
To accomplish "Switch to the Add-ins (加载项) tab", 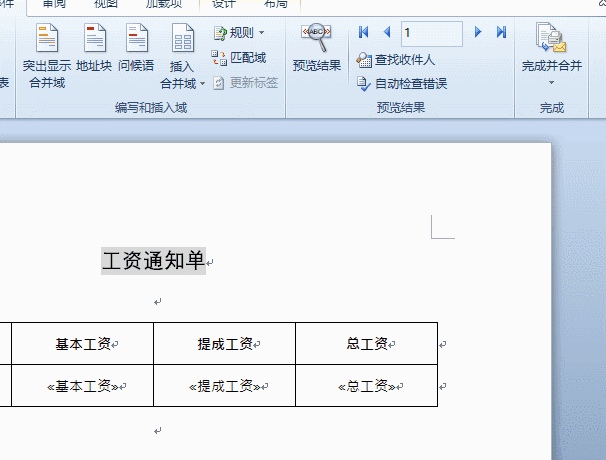I will pos(164,4).
